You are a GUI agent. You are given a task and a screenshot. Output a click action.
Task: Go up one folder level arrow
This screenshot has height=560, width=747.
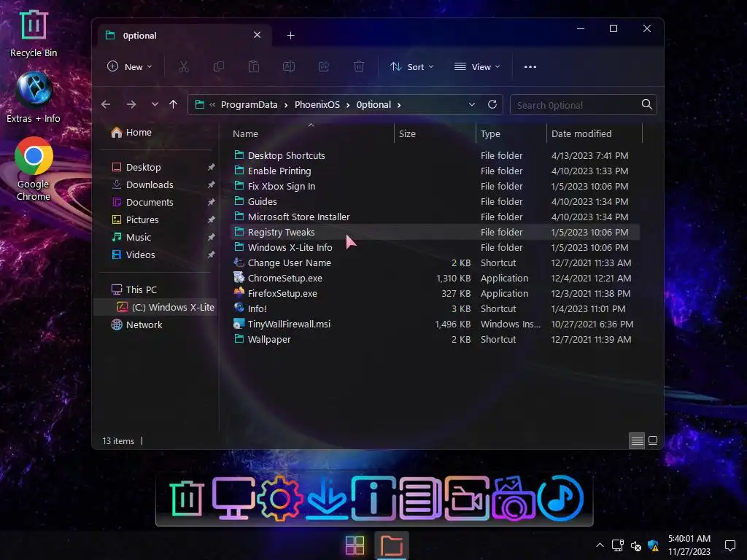[174, 104]
